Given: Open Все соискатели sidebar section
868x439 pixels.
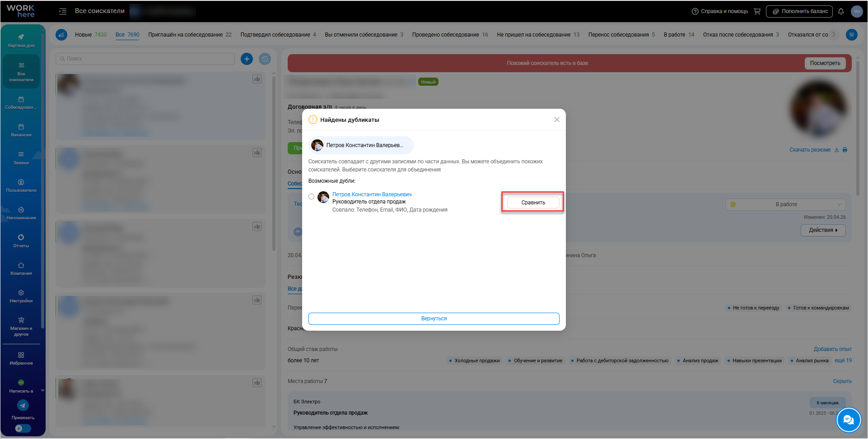Looking at the screenshot, I should click(21, 72).
